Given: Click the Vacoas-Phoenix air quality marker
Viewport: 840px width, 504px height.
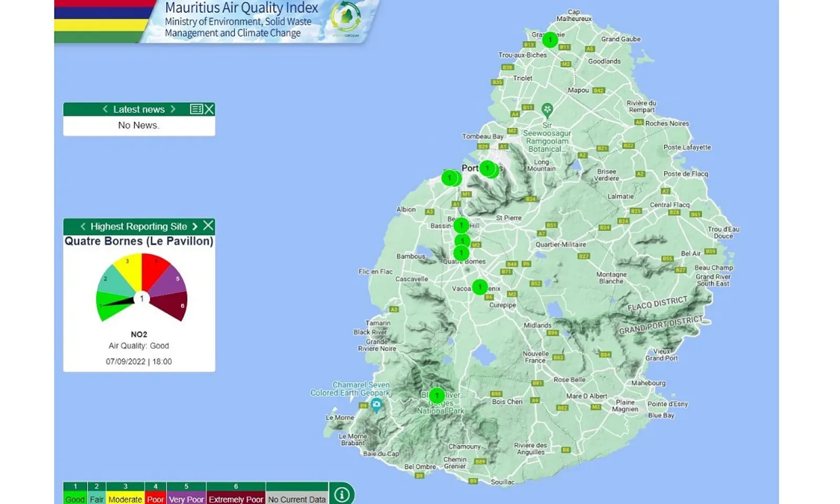Looking at the screenshot, I should 479,287.
